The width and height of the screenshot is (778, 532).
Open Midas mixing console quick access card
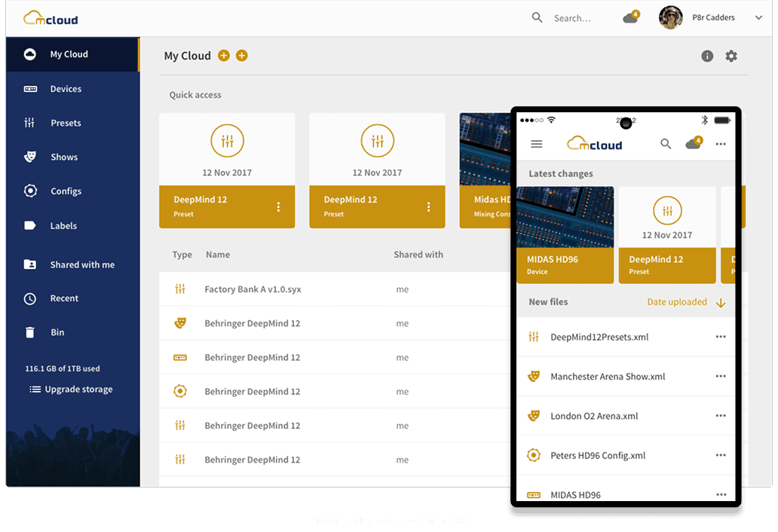[x=485, y=170]
